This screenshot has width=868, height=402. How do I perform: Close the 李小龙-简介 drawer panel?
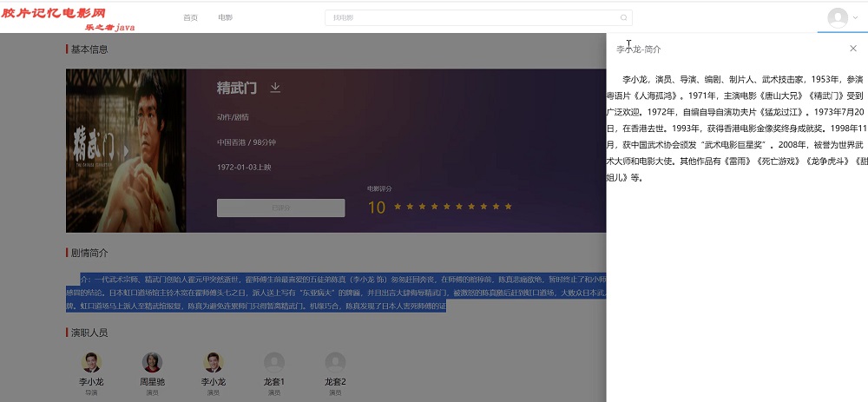[852, 49]
